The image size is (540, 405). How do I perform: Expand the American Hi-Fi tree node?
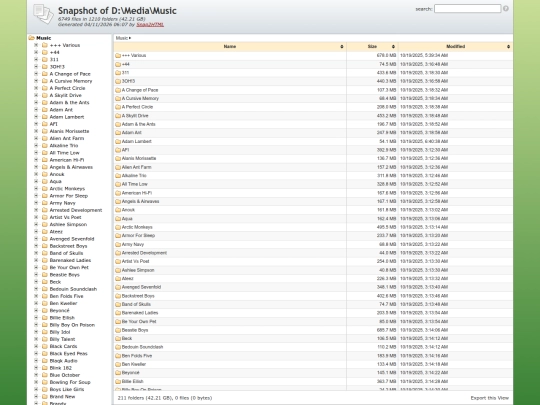point(36,160)
